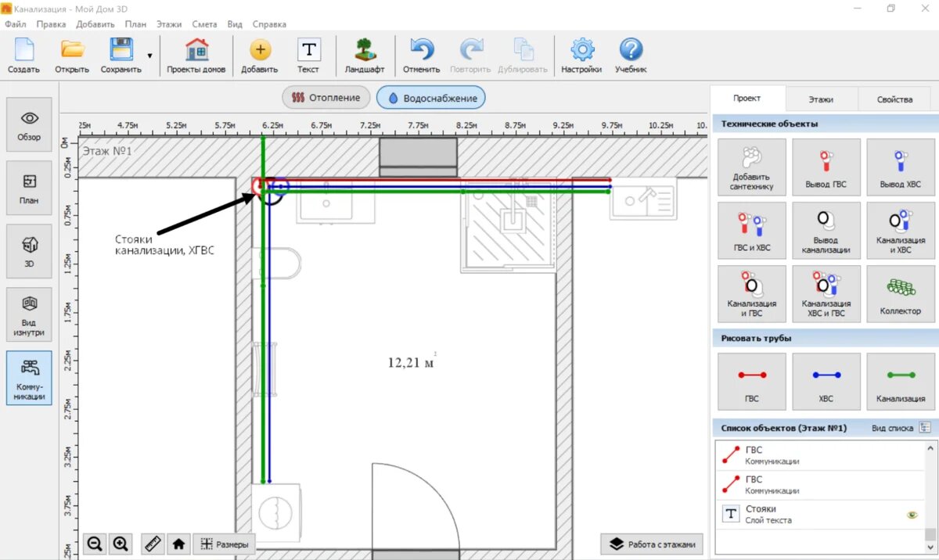Select second ГВС item in object list

819,485
